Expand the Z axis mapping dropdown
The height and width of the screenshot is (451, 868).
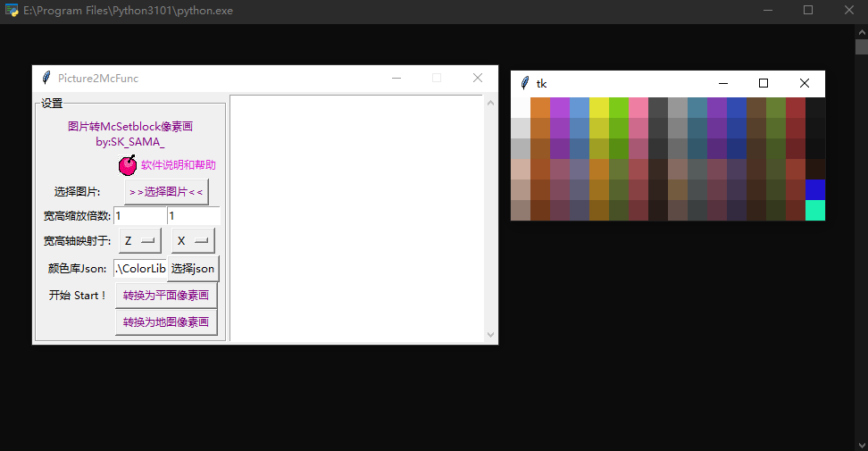click(140, 241)
